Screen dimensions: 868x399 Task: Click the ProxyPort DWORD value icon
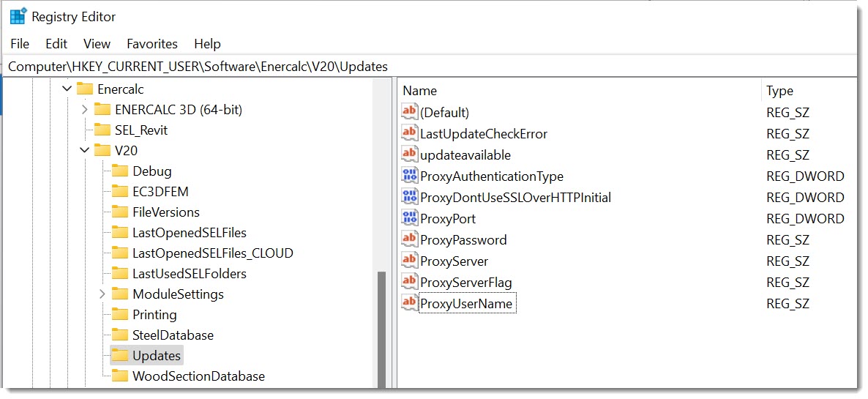tap(409, 218)
